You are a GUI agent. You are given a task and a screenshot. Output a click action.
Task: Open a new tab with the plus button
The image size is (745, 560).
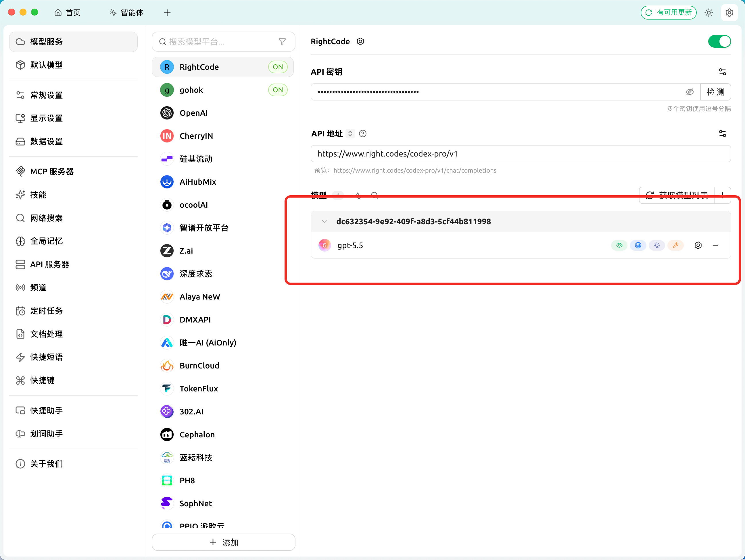tap(167, 13)
